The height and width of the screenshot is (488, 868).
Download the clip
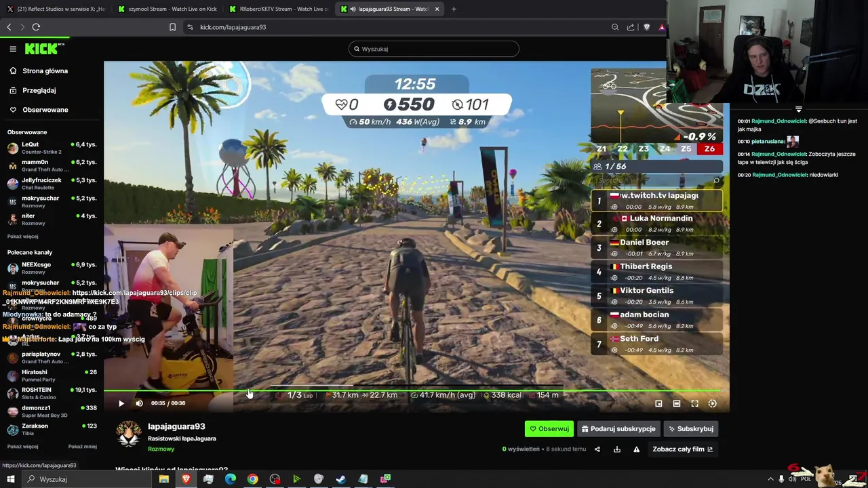coord(617,449)
